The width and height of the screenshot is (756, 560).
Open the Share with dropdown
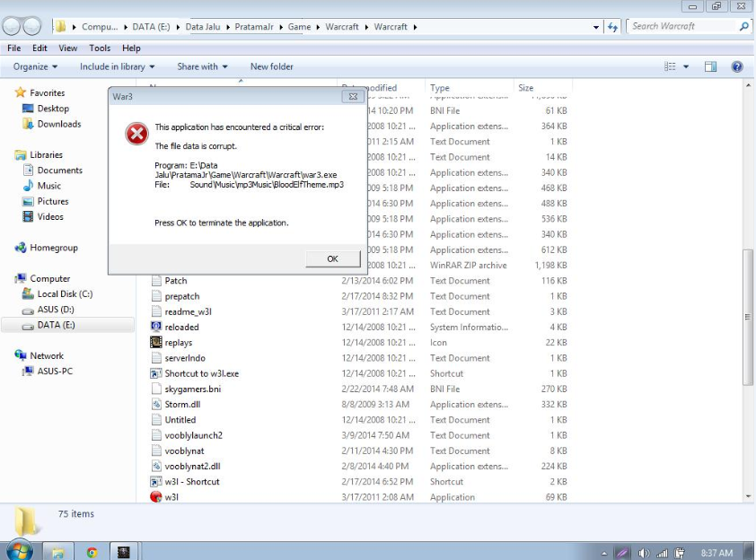point(202,66)
